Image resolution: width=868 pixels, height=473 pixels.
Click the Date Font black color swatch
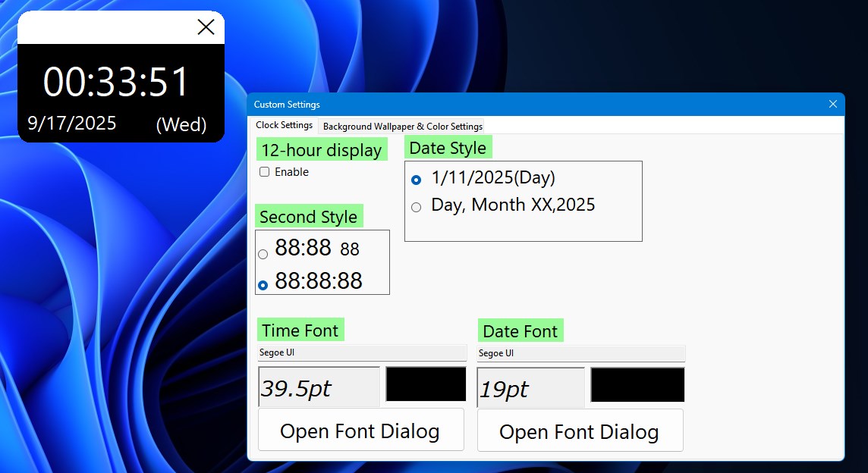[x=637, y=384]
